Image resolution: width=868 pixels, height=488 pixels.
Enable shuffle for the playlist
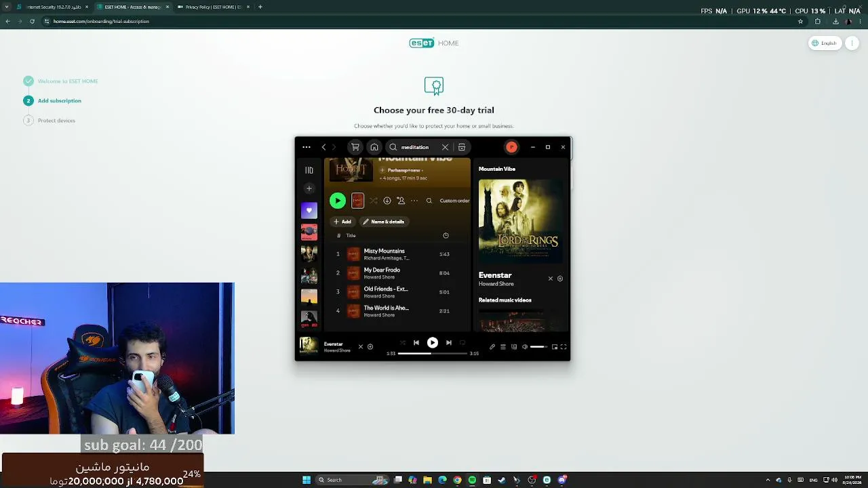click(374, 201)
